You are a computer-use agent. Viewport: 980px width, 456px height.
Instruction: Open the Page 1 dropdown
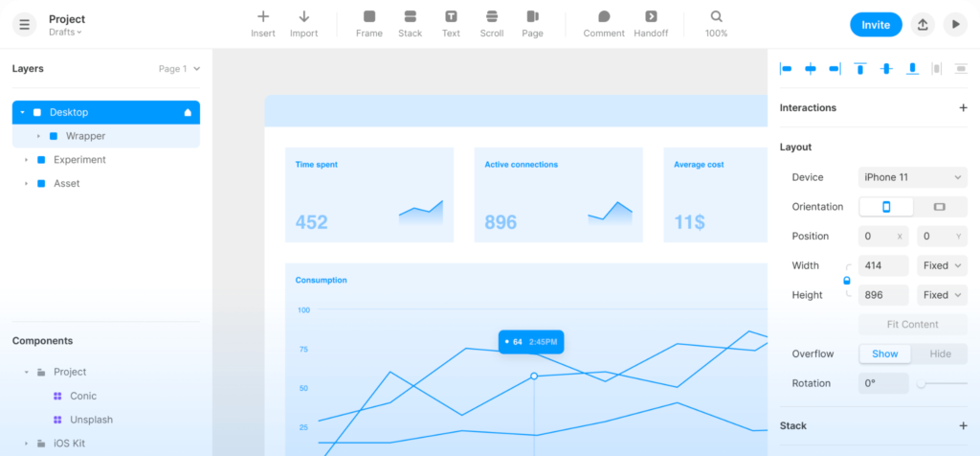click(179, 69)
